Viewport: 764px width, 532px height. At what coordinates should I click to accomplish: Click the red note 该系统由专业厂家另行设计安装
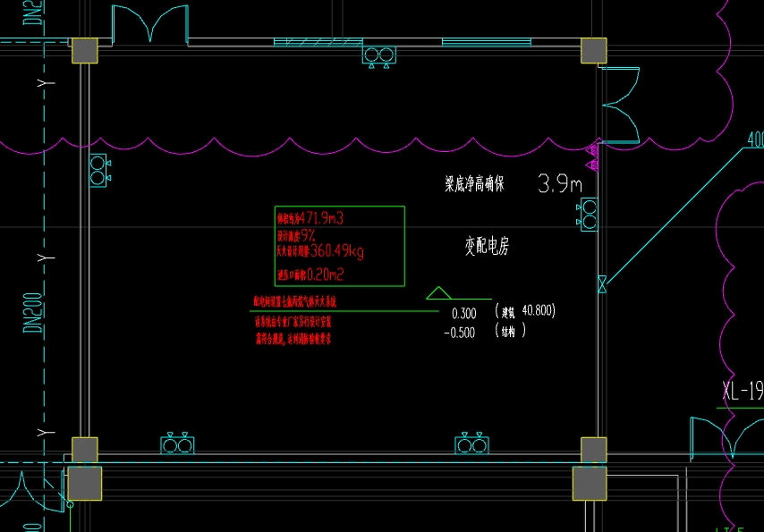pos(293,322)
